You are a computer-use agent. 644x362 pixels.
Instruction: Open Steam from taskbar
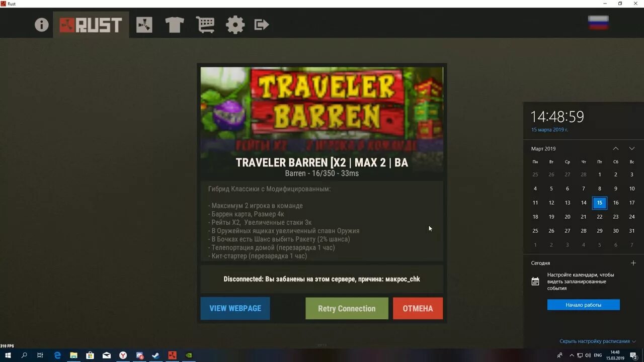[x=156, y=355]
